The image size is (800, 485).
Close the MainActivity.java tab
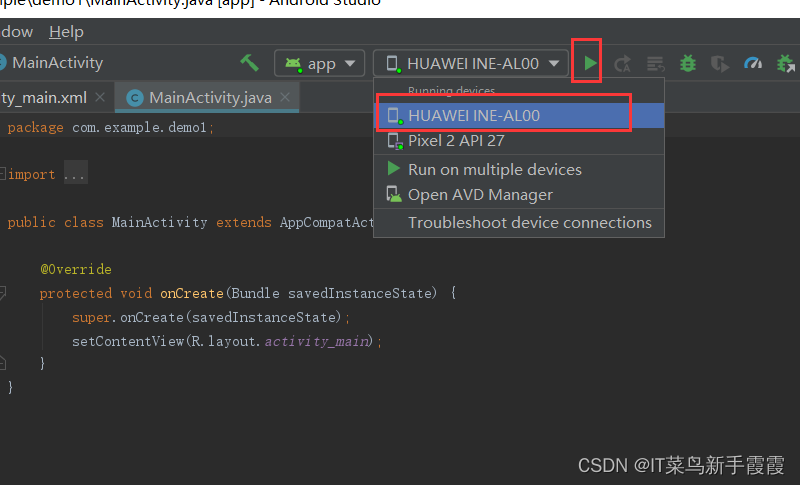click(x=285, y=97)
